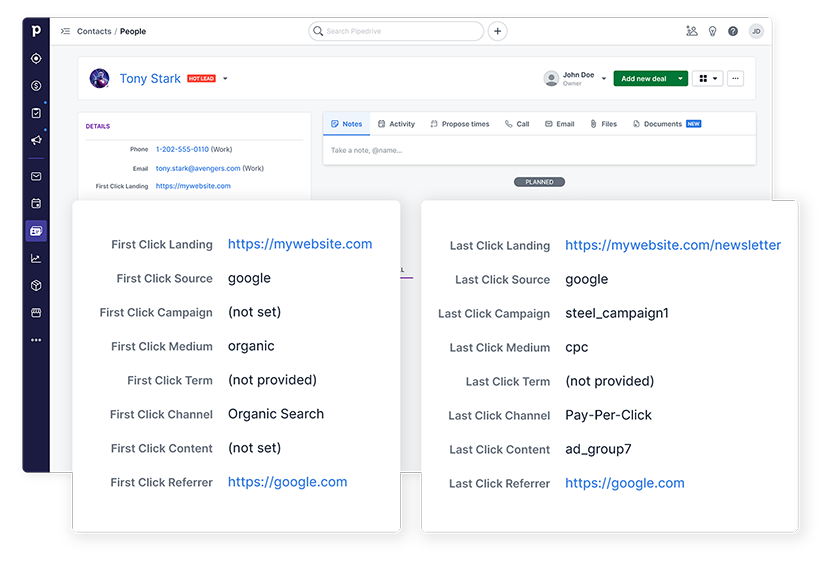
Task: Switch to the Documents tab
Action: (667, 124)
